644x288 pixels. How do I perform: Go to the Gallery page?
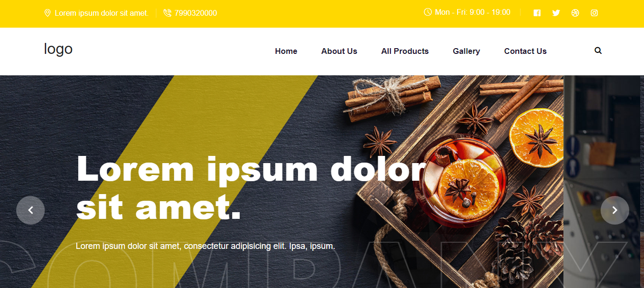tap(466, 51)
